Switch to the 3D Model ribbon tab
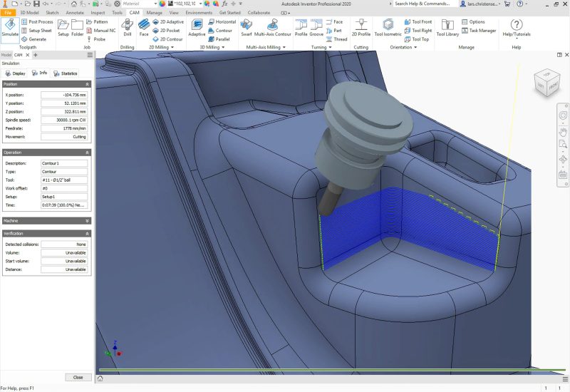 (x=29, y=13)
